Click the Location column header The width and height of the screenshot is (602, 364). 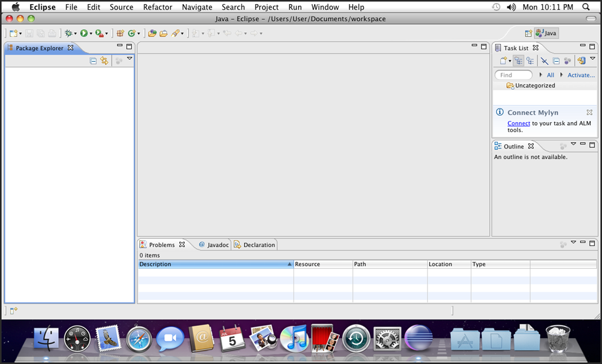pyautogui.click(x=449, y=264)
